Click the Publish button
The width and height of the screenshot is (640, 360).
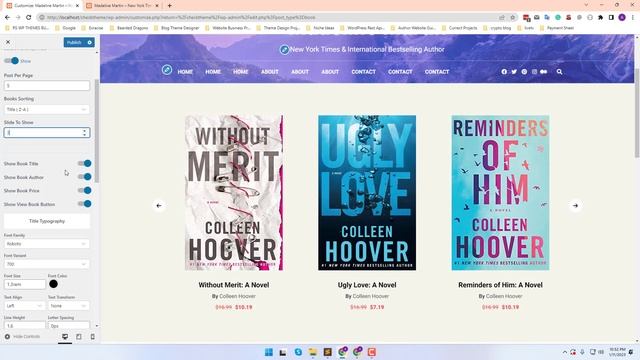click(x=74, y=42)
